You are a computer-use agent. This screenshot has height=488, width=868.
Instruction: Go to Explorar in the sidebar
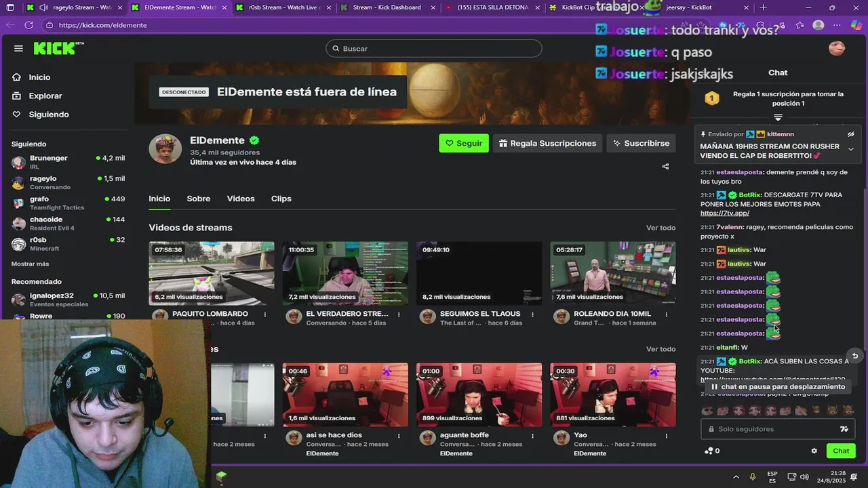(45, 96)
